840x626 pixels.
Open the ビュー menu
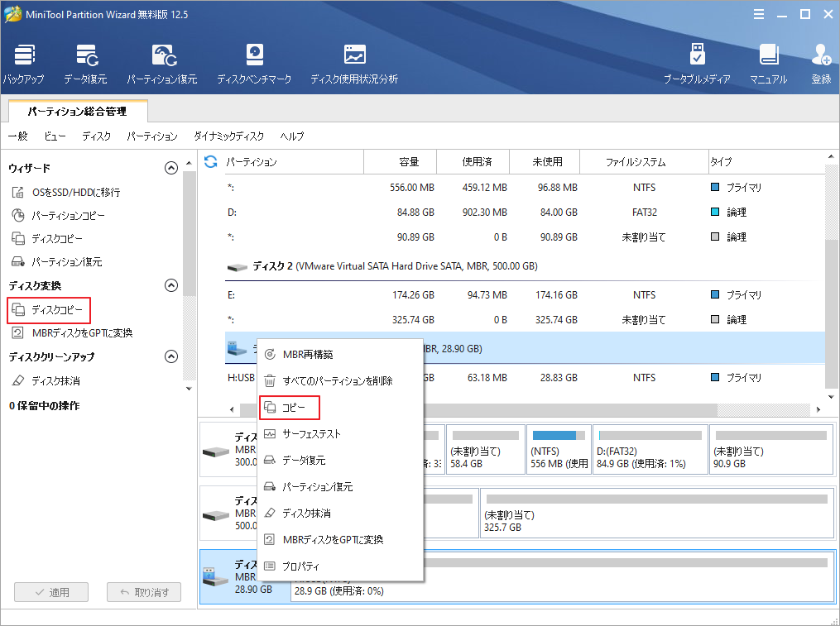pyautogui.click(x=55, y=136)
